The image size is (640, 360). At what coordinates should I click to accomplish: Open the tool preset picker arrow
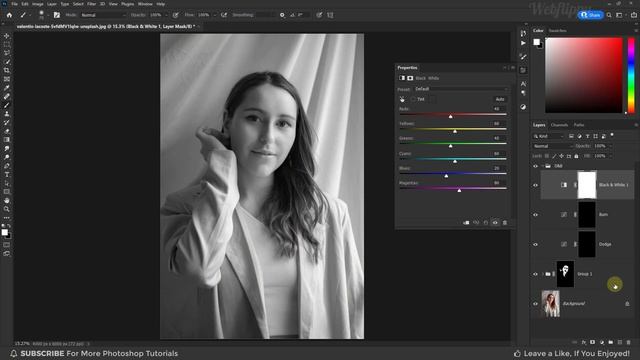point(29,15)
